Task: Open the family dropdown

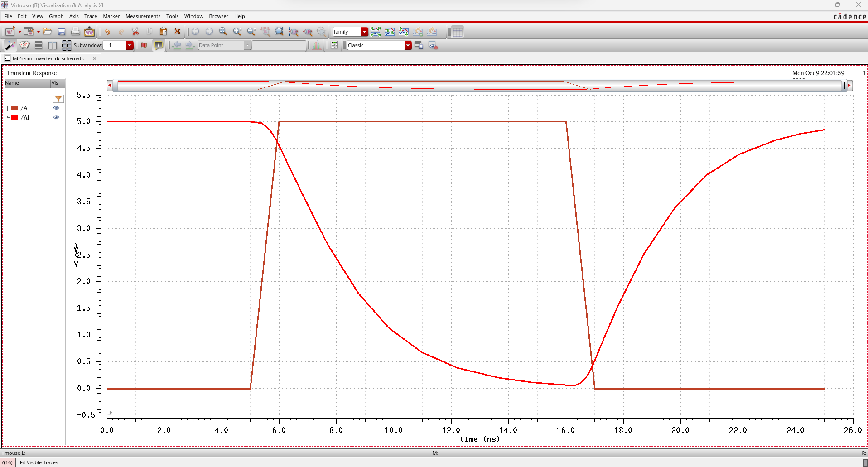Action: click(x=365, y=32)
